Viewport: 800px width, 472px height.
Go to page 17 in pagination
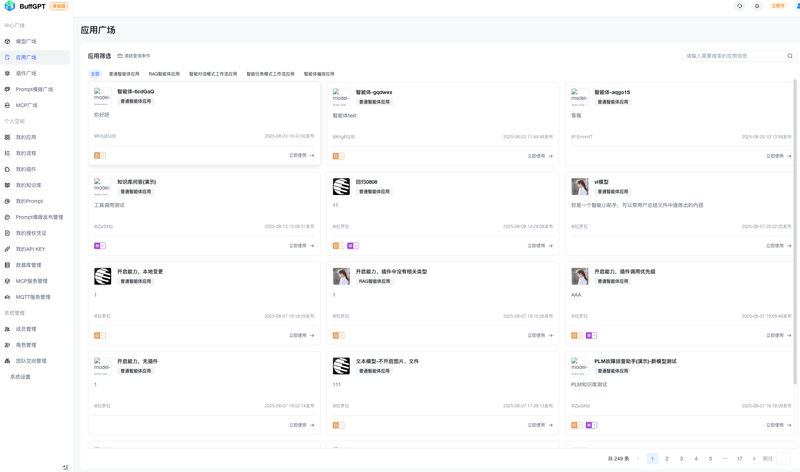[x=740, y=459]
